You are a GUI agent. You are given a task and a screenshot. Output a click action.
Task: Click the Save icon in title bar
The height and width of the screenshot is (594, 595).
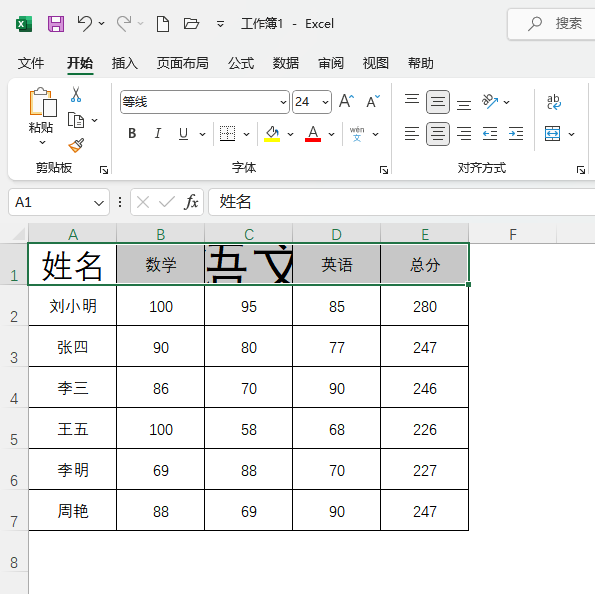tap(56, 24)
